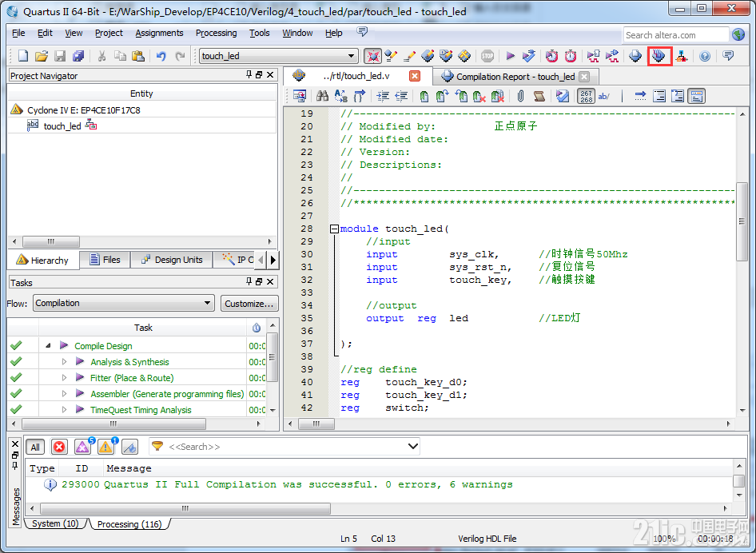Screen dimensions: 756x553
Task: Expand Analysis & Synthesis task
Action: click(x=64, y=361)
